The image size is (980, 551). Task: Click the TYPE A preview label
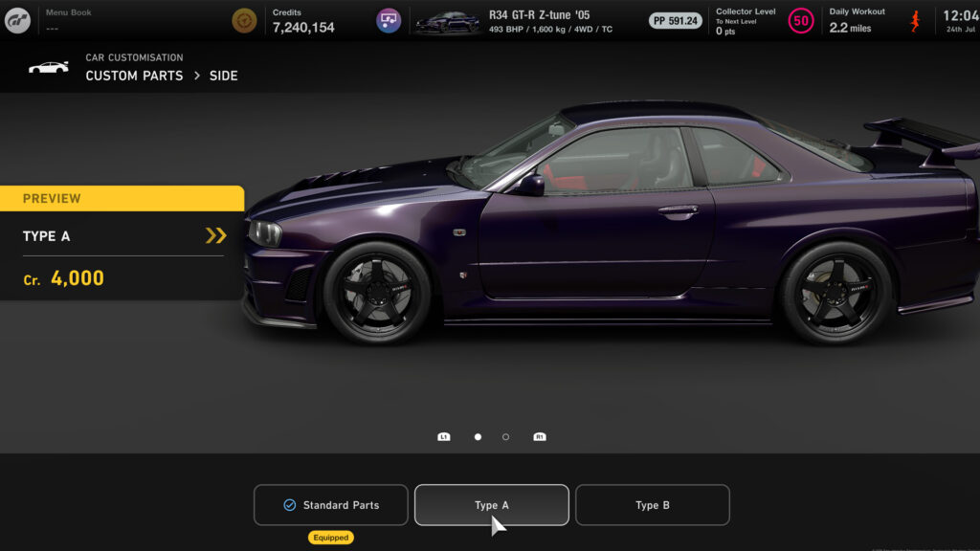46,236
